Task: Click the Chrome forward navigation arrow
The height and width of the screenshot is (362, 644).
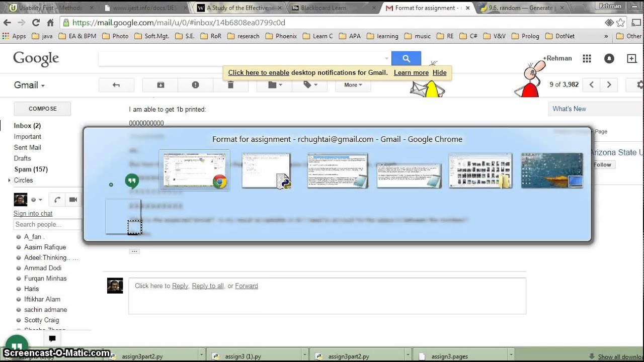Action: click(x=21, y=23)
